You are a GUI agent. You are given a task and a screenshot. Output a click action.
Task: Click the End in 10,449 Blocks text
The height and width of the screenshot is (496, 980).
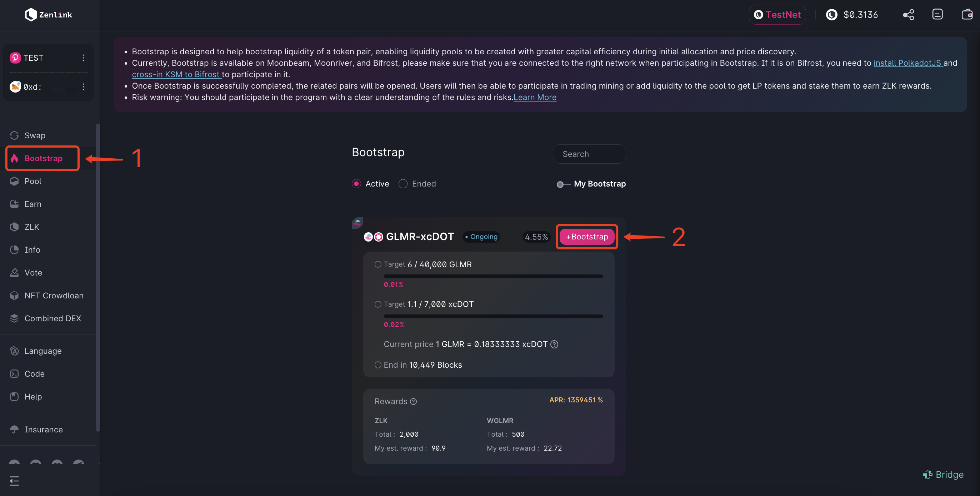click(422, 364)
